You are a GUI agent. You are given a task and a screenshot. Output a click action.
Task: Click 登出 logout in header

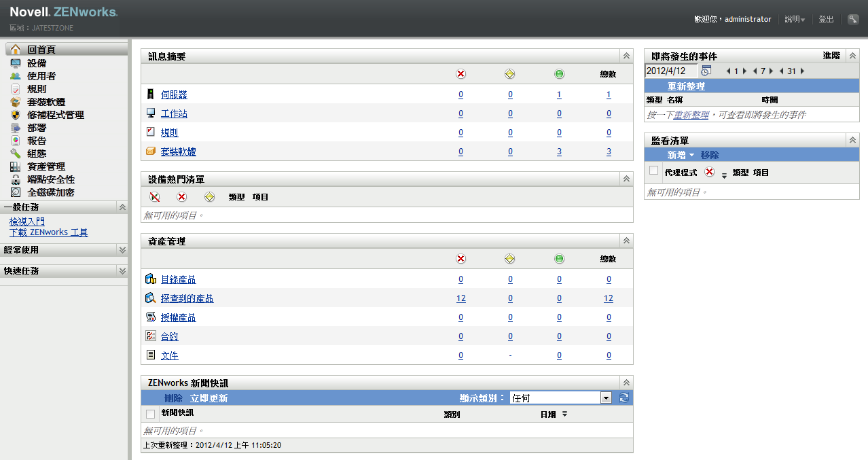click(826, 20)
